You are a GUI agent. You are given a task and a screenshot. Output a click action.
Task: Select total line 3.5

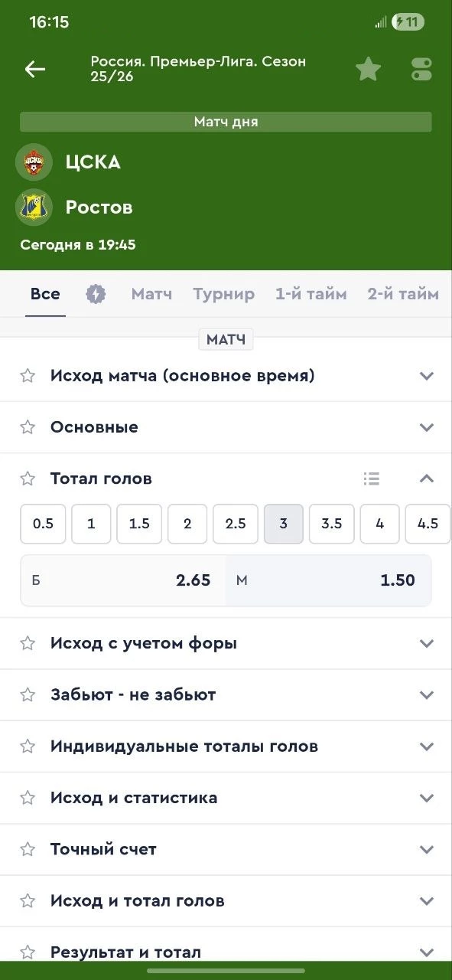[331, 524]
